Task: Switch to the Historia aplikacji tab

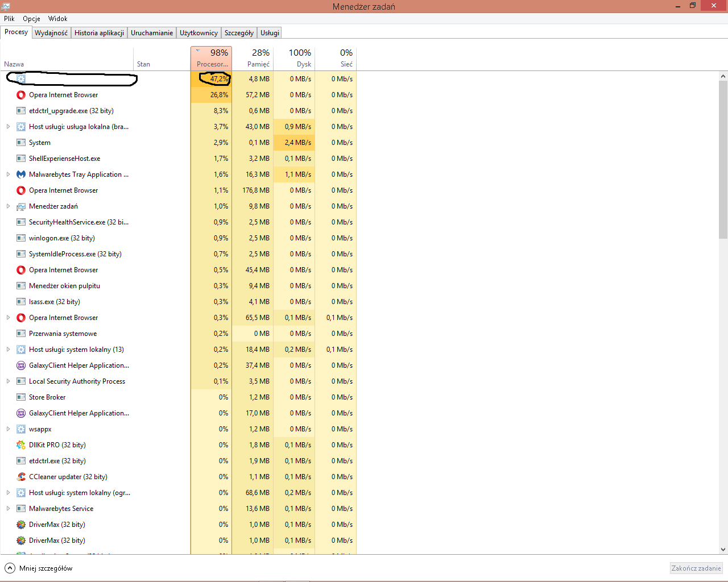Action: [x=99, y=33]
